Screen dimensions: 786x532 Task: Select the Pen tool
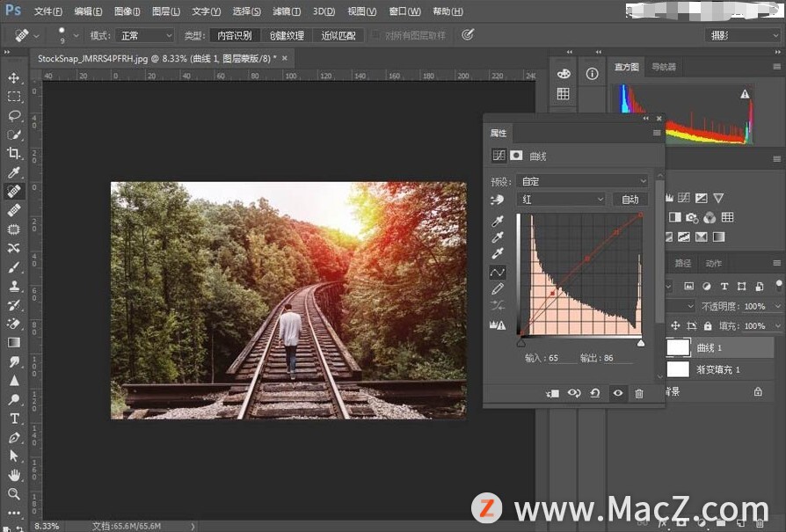pyautogui.click(x=13, y=438)
